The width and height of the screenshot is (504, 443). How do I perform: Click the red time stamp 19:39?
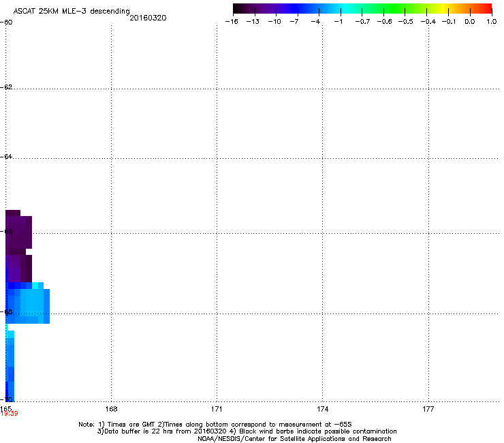point(9,414)
